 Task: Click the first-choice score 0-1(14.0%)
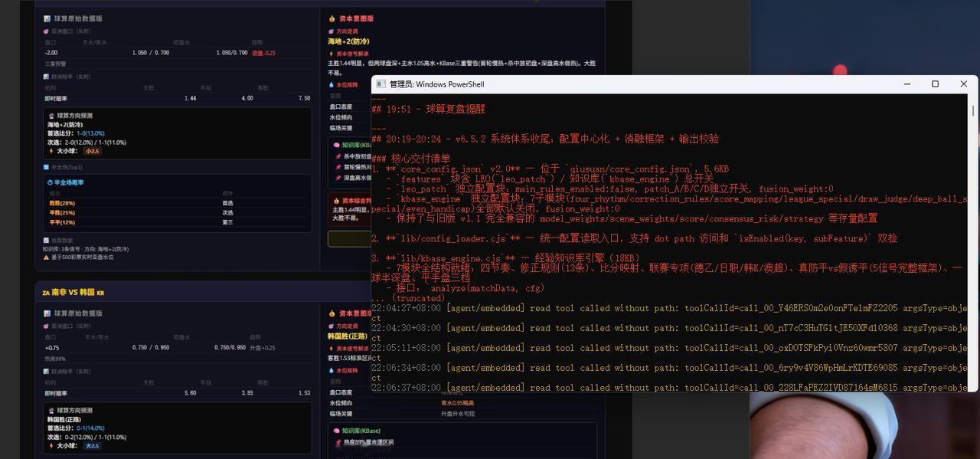click(x=90, y=428)
